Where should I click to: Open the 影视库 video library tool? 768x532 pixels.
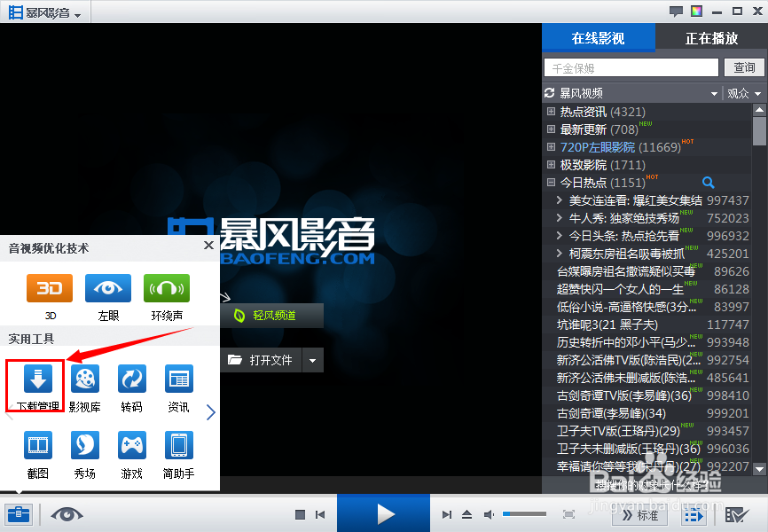point(85,379)
